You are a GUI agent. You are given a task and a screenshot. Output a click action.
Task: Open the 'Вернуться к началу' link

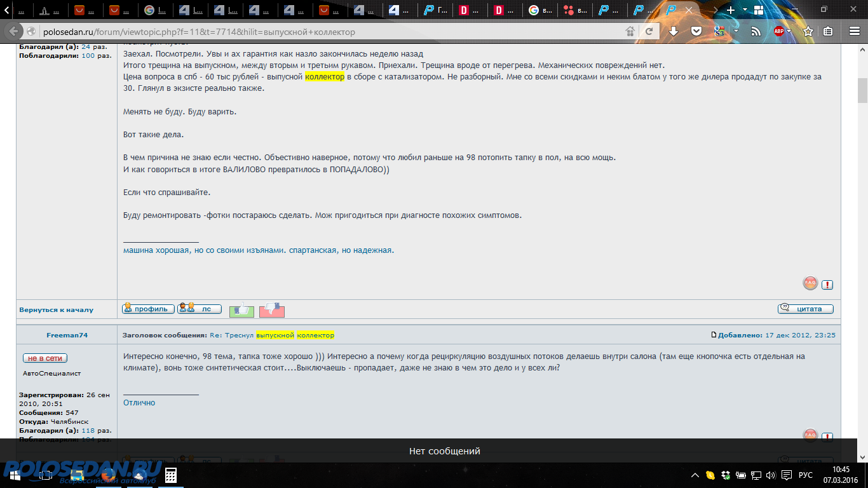56,310
